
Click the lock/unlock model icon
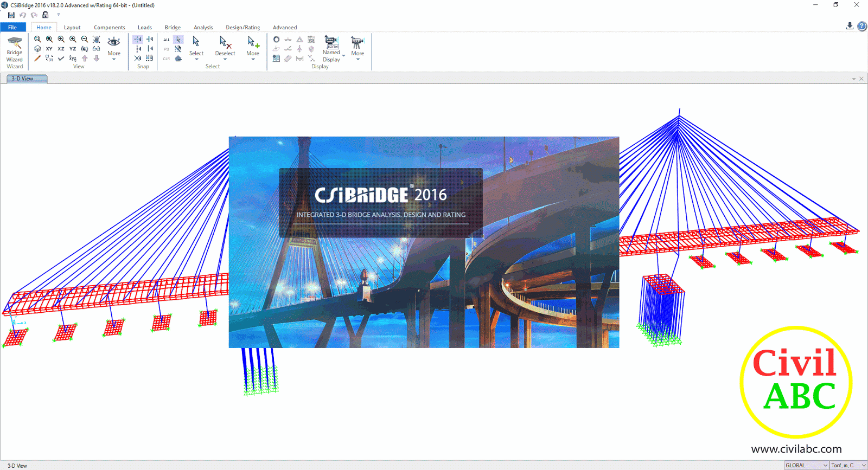46,15
